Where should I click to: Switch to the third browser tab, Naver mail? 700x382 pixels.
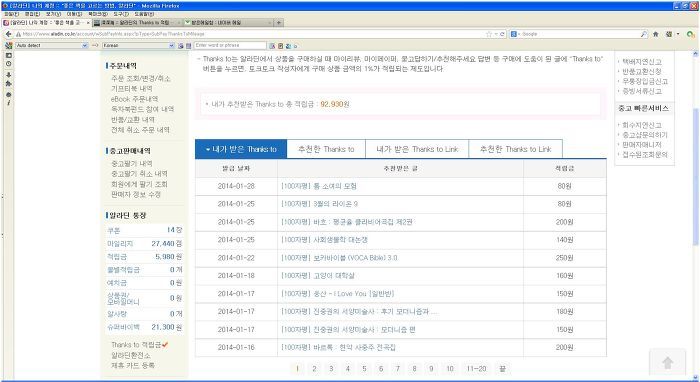[228, 22]
